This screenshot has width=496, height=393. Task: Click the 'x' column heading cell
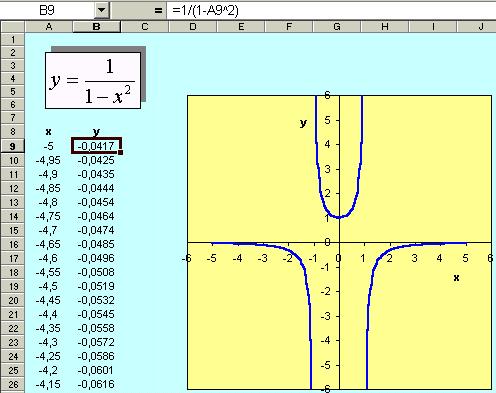click(x=49, y=132)
